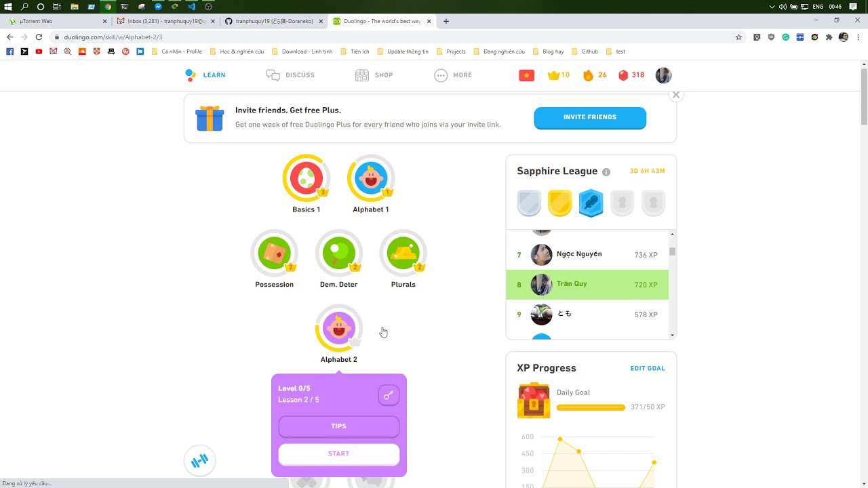Click the INVITE FRIENDS button
868x488 pixels.
590,117
